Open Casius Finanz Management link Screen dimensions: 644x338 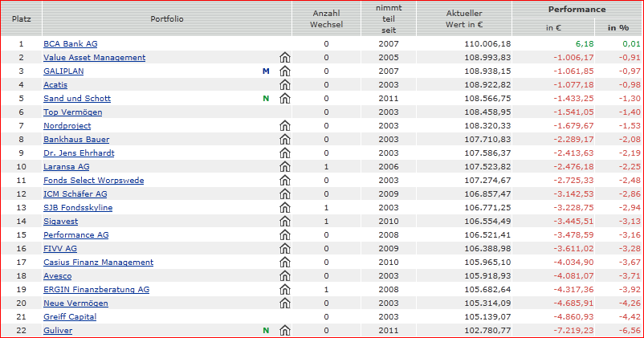coord(98,263)
